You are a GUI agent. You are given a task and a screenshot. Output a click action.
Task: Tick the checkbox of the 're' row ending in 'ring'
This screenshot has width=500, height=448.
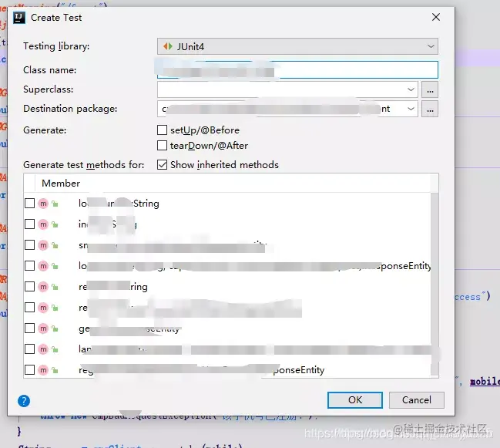point(29,287)
